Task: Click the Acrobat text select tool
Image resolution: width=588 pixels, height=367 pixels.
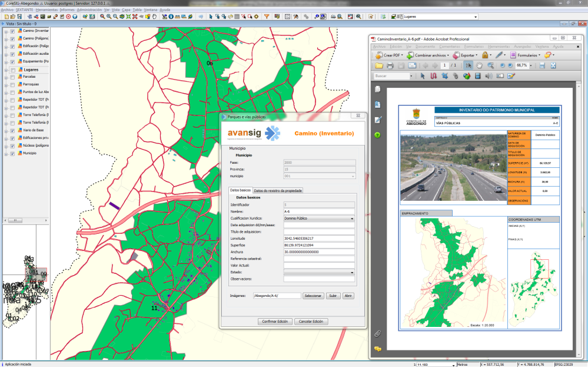Action: 468,65
